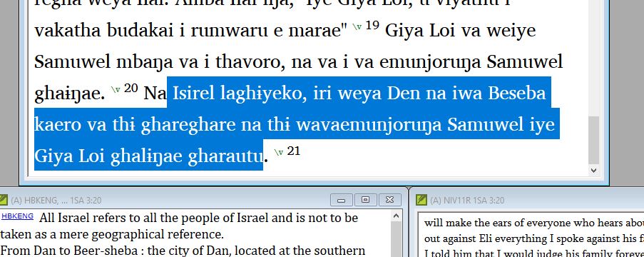Image resolution: width=644 pixels, height=257 pixels.
Task: Maximize the HBKENG 1SA 3:20 pane
Action: (x=365, y=201)
